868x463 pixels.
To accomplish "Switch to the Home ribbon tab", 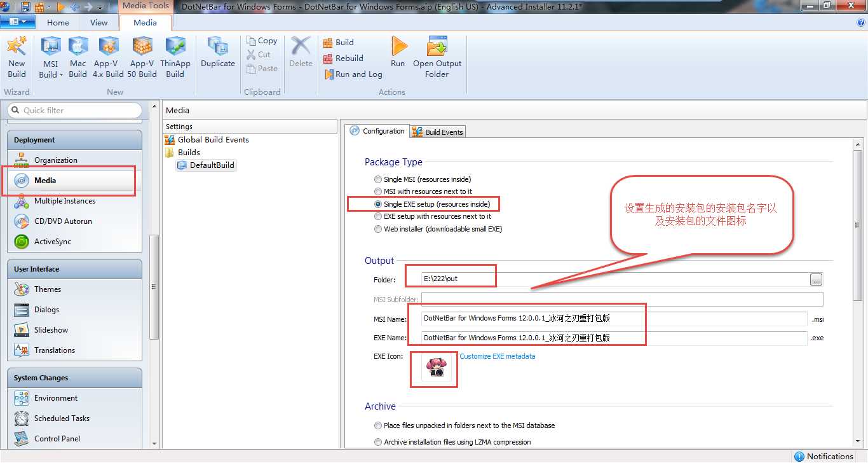I will point(58,22).
